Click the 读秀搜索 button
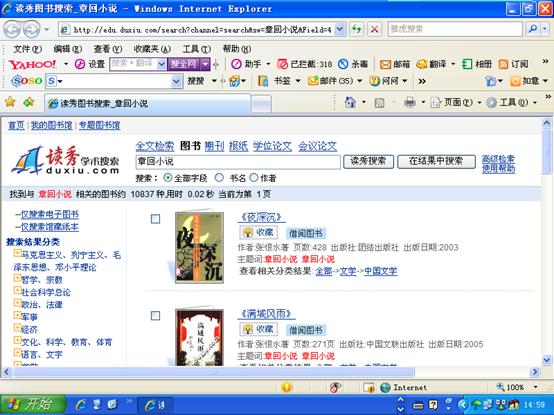 pyautogui.click(x=369, y=161)
